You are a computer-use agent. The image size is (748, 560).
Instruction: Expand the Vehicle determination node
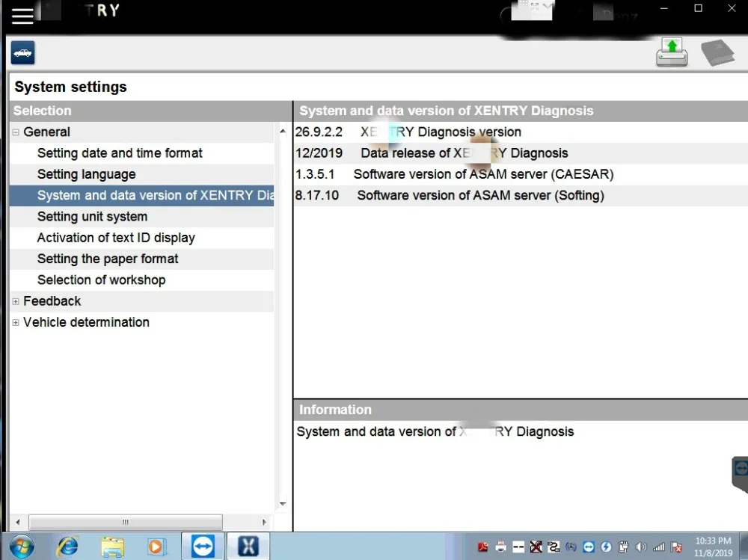coord(16,322)
